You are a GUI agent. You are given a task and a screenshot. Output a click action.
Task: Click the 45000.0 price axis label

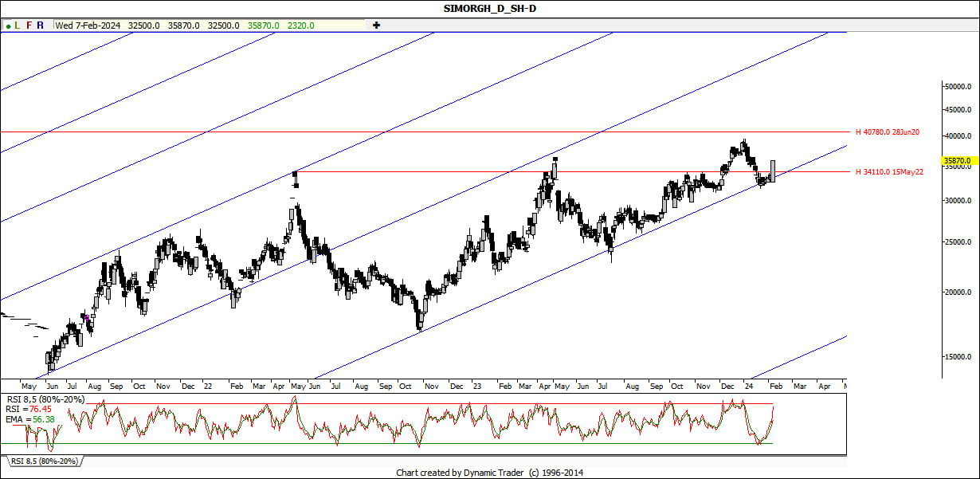coord(957,110)
